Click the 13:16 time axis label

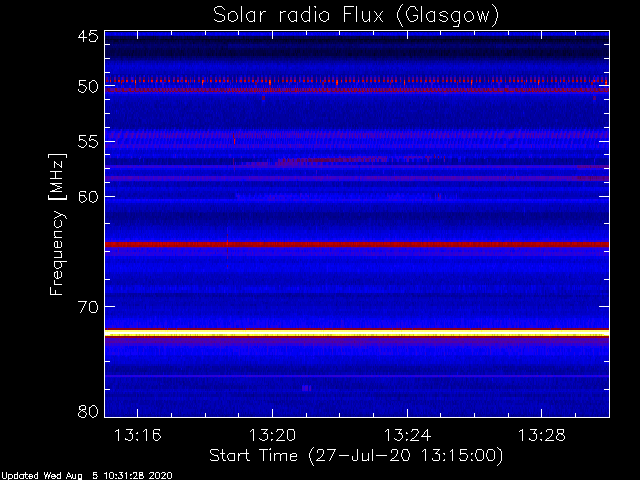pos(138,435)
